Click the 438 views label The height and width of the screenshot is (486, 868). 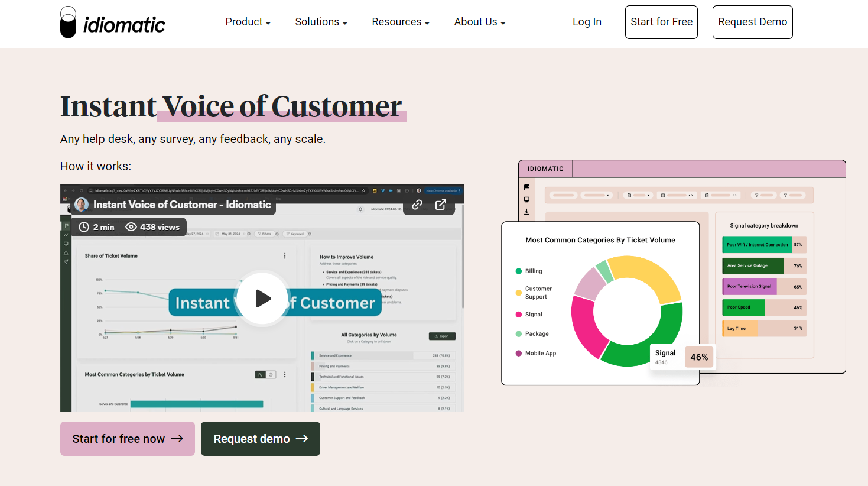tap(160, 227)
